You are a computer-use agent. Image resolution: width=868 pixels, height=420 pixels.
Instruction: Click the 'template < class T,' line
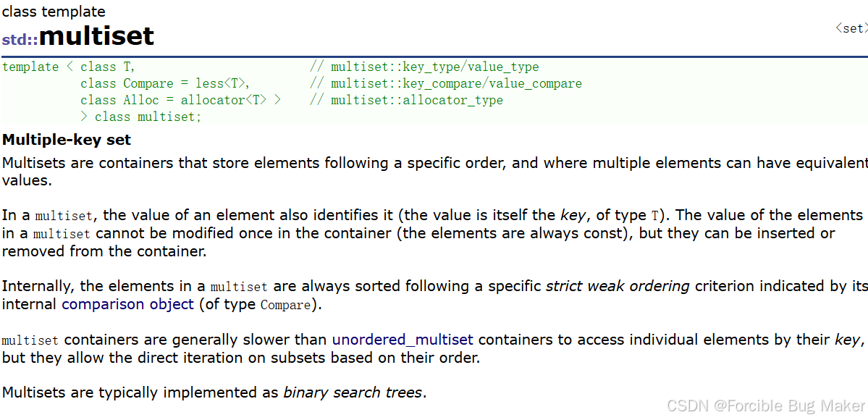pyautogui.click(x=69, y=67)
